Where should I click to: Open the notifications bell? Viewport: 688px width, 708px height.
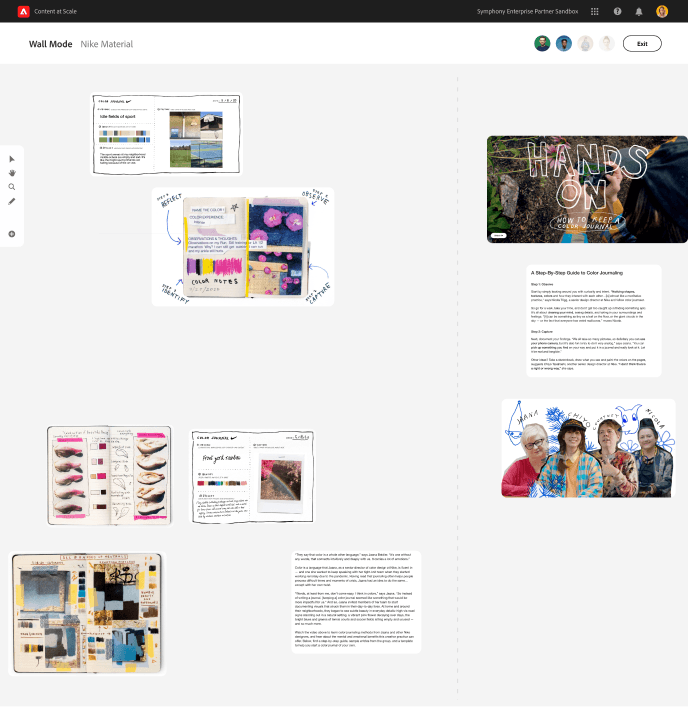tap(639, 11)
